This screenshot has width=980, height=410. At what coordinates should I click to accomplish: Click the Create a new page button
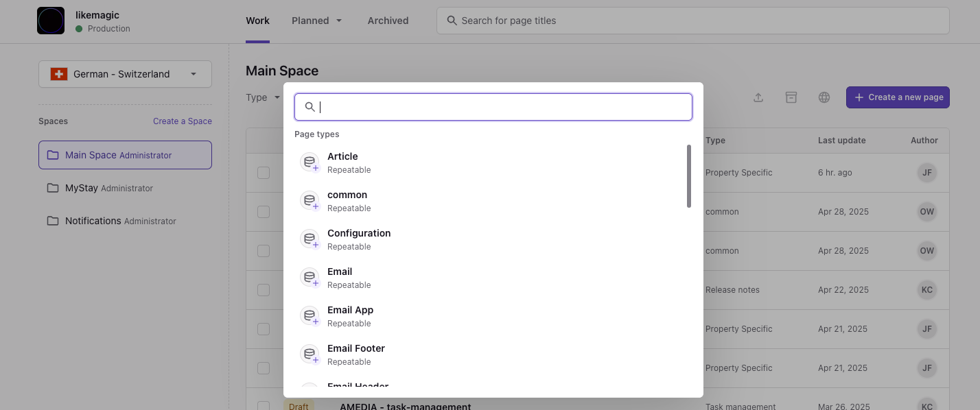click(x=898, y=97)
